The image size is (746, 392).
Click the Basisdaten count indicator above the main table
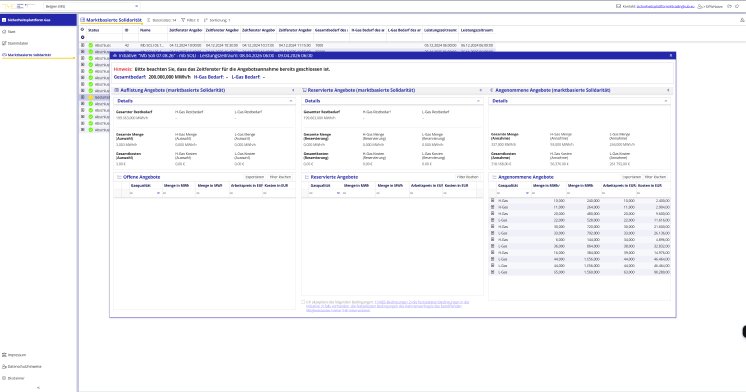click(162, 20)
